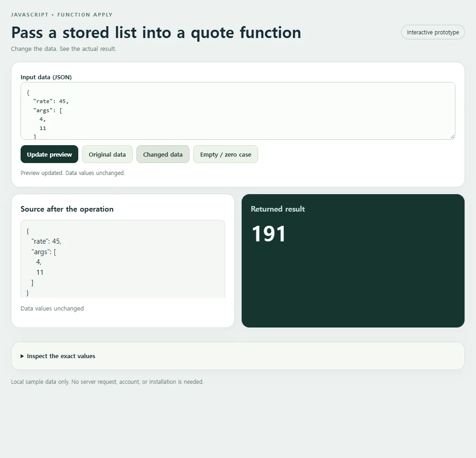Click '"rate": 45,' line in the source output panel
Viewport: 476px width, 458px height.
(46, 241)
